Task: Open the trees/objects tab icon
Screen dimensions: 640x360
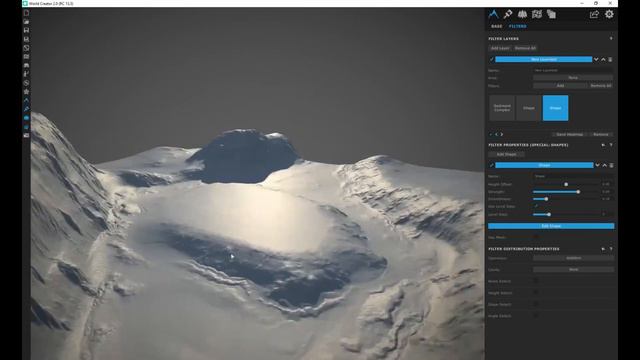Action: [x=522, y=14]
